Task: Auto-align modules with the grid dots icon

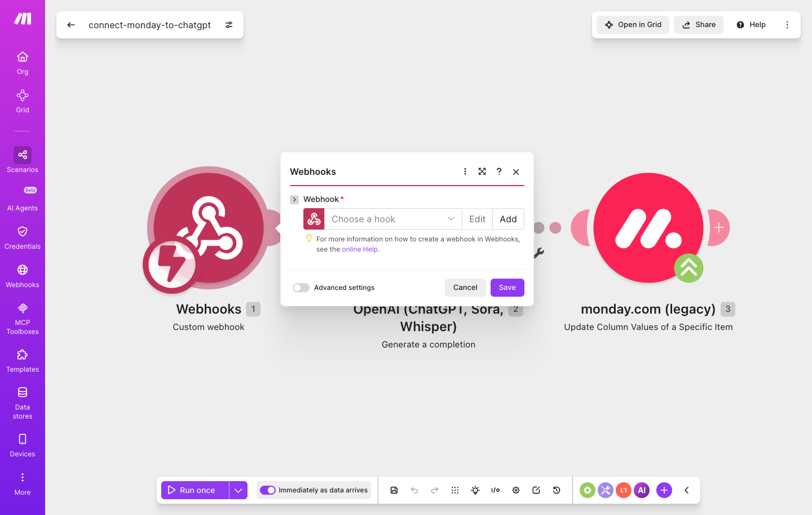Action: pyautogui.click(x=455, y=490)
